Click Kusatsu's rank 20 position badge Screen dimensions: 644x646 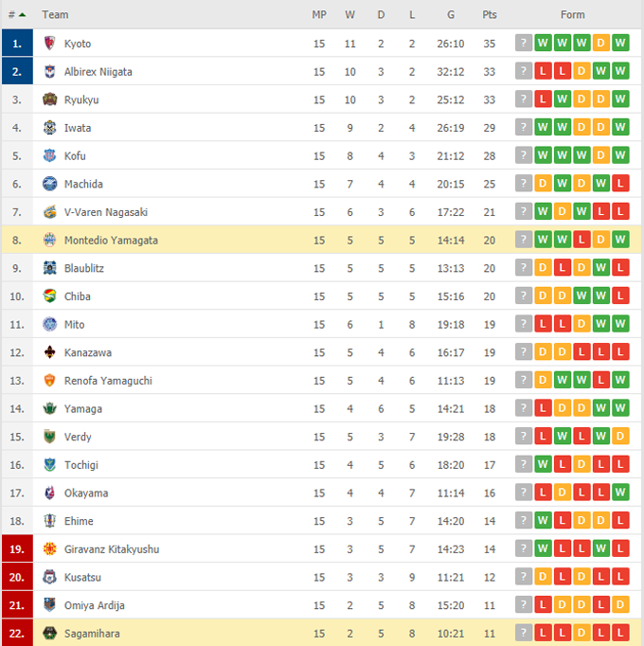[17, 577]
